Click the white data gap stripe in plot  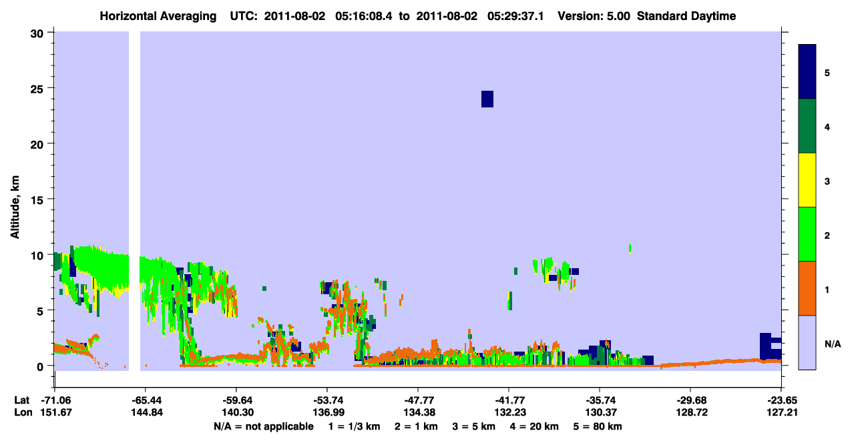135,200
